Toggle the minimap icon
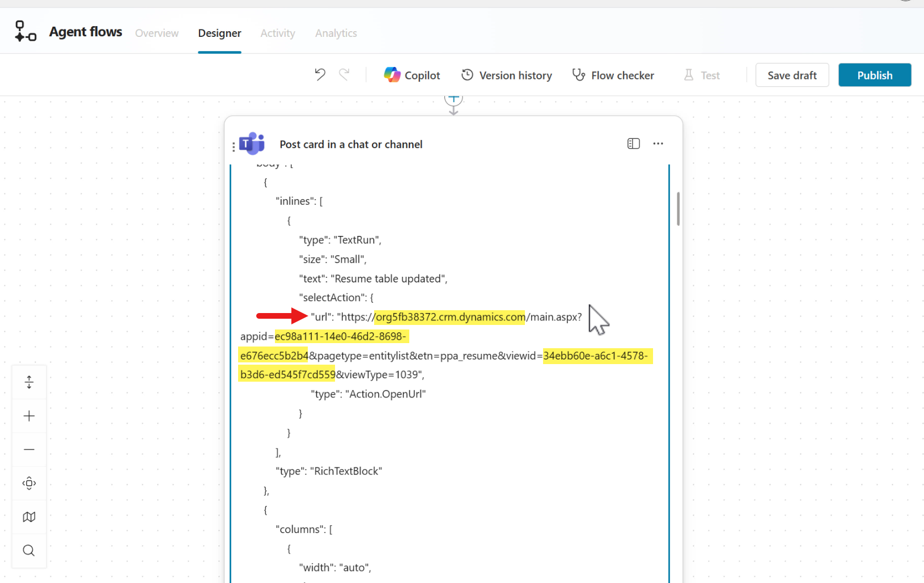The width and height of the screenshot is (924, 583). point(29,517)
